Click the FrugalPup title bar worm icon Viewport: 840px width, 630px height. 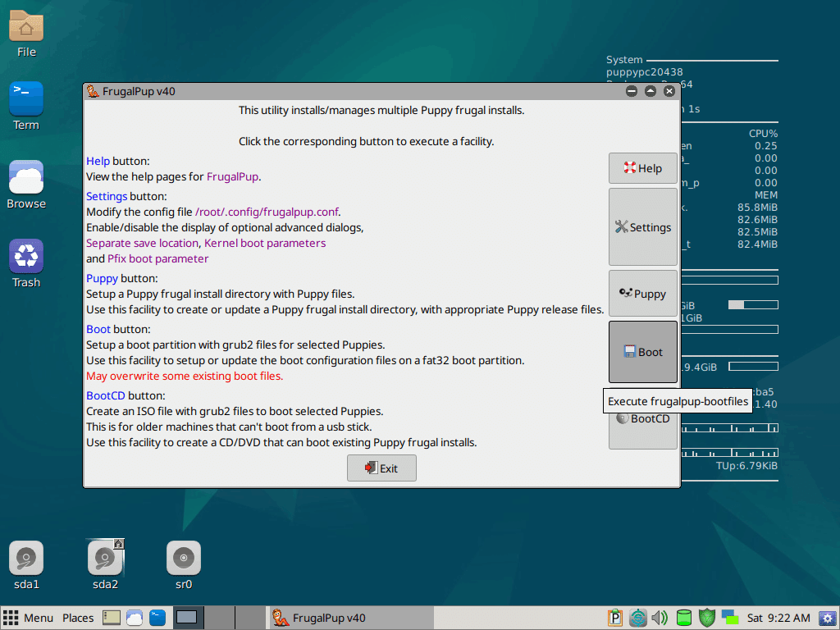pyautogui.click(x=94, y=91)
